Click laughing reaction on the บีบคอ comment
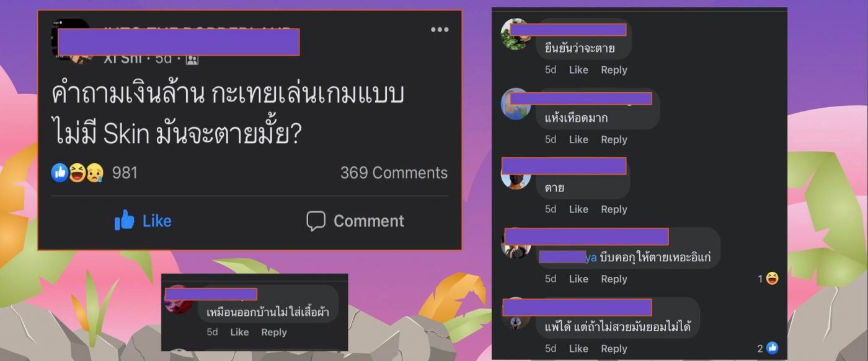868x361 pixels. (772, 279)
